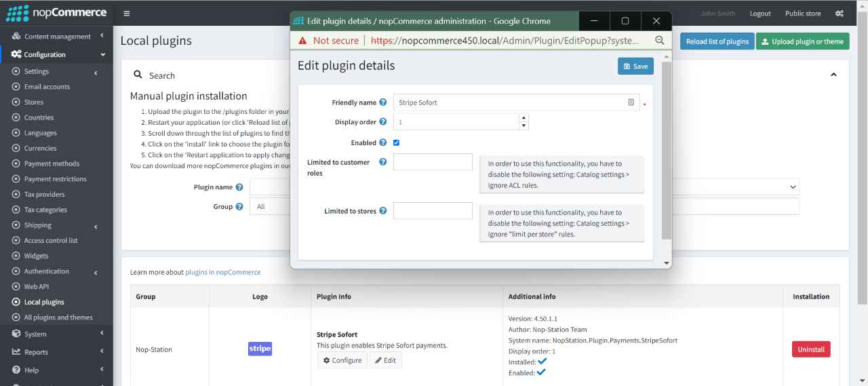Click the Display order number field

[x=456, y=122]
